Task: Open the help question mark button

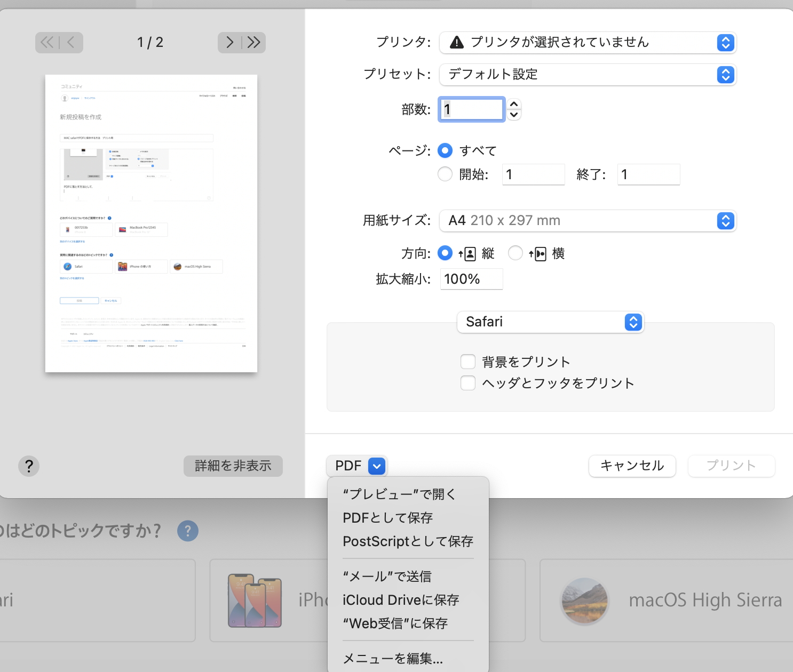Action: pos(29,466)
